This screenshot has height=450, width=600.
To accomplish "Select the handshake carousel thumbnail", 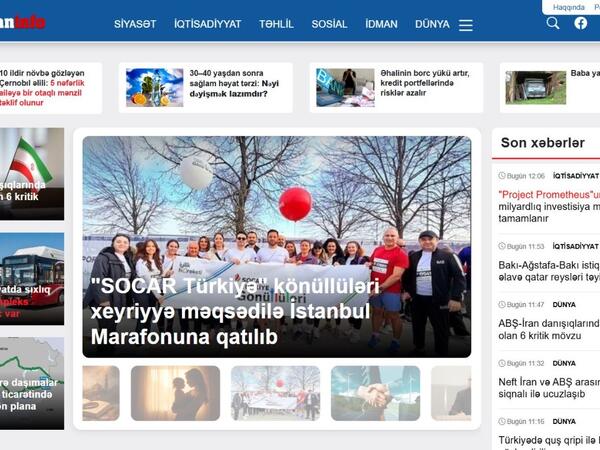I will (x=375, y=393).
